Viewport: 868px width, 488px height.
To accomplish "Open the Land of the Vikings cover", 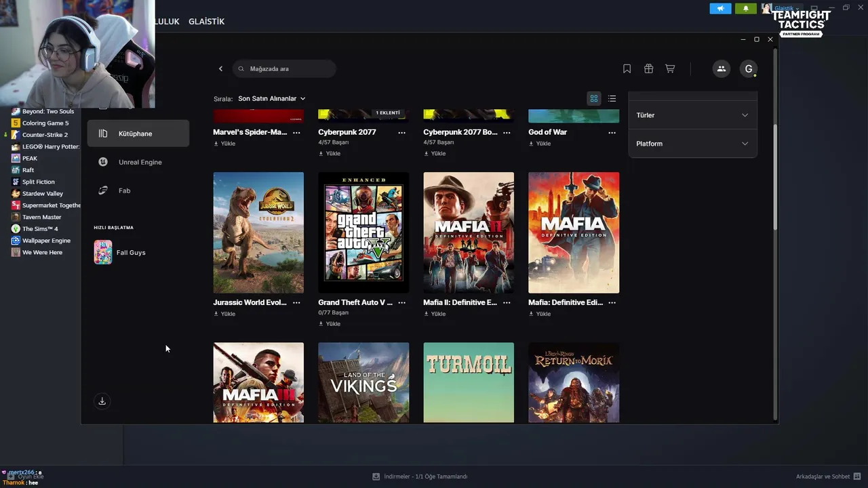I will (x=363, y=382).
